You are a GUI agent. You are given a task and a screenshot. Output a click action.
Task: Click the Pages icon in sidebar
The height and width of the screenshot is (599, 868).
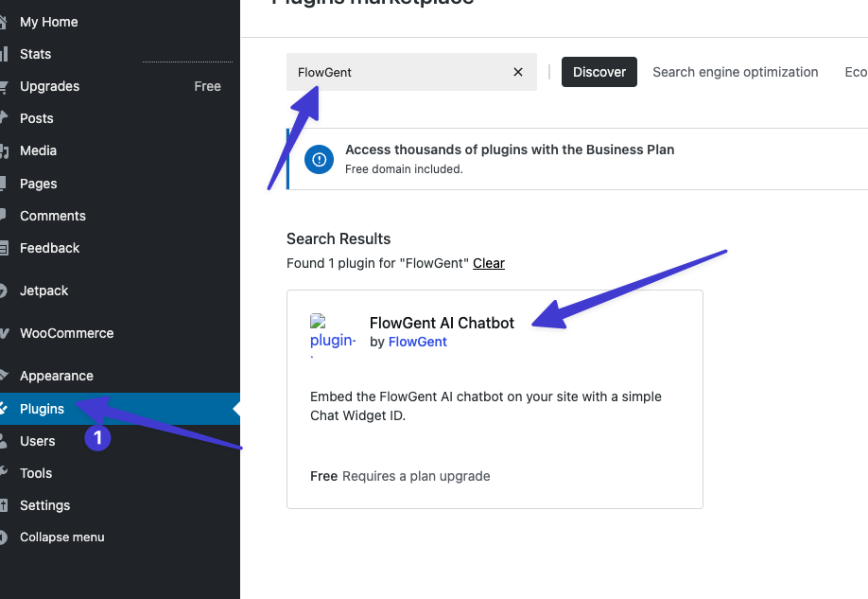[4, 183]
